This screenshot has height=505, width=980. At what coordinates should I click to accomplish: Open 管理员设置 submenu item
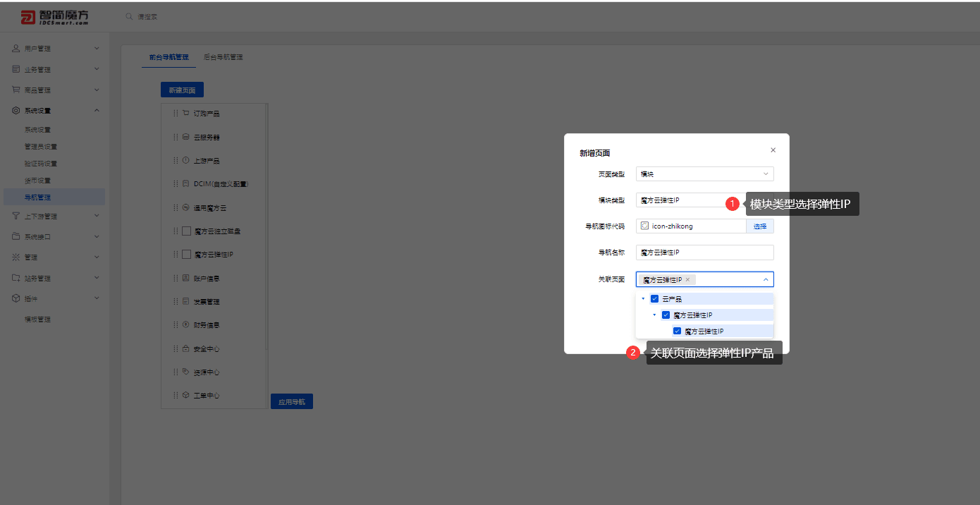coord(41,147)
